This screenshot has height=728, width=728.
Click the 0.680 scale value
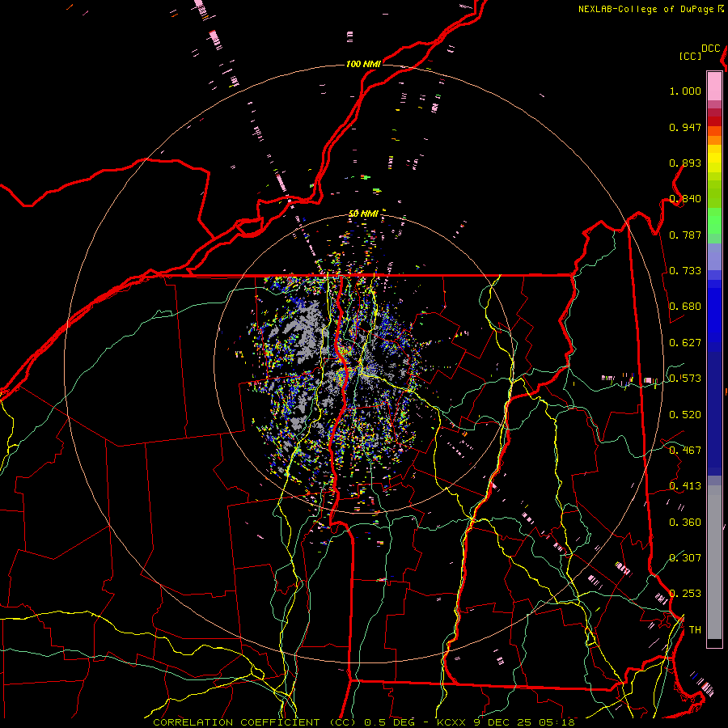(685, 307)
